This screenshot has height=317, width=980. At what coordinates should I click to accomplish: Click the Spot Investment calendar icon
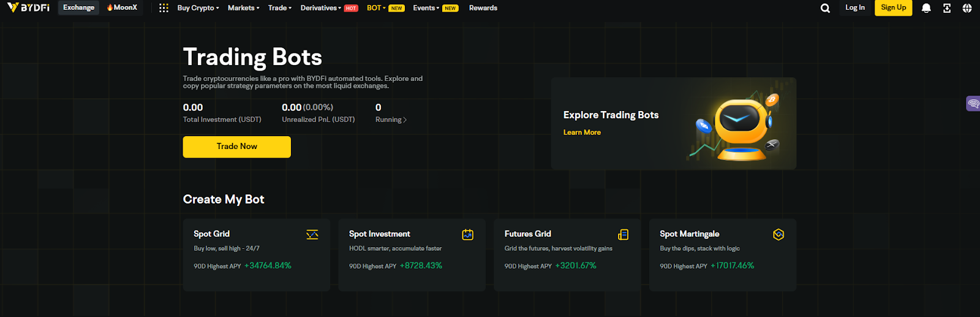(x=468, y=234)
